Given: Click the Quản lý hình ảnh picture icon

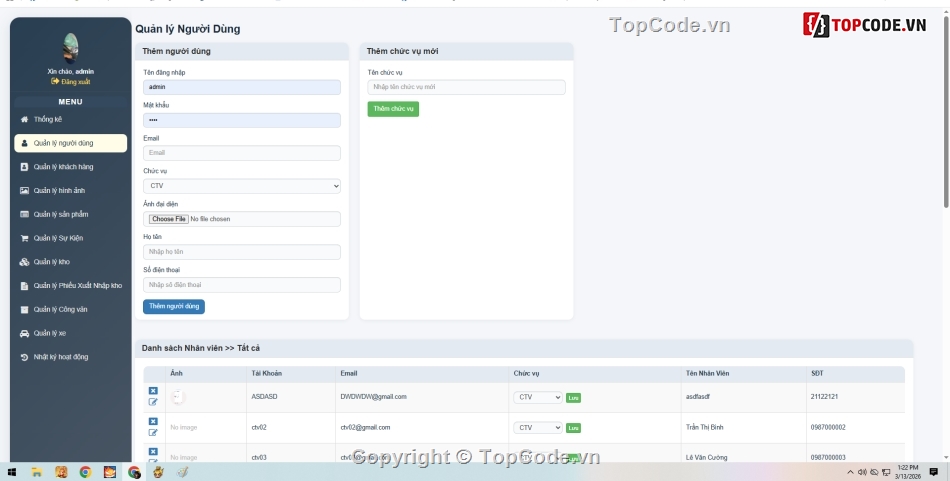Looking at the screenshot, I should (x=24, y=191).
